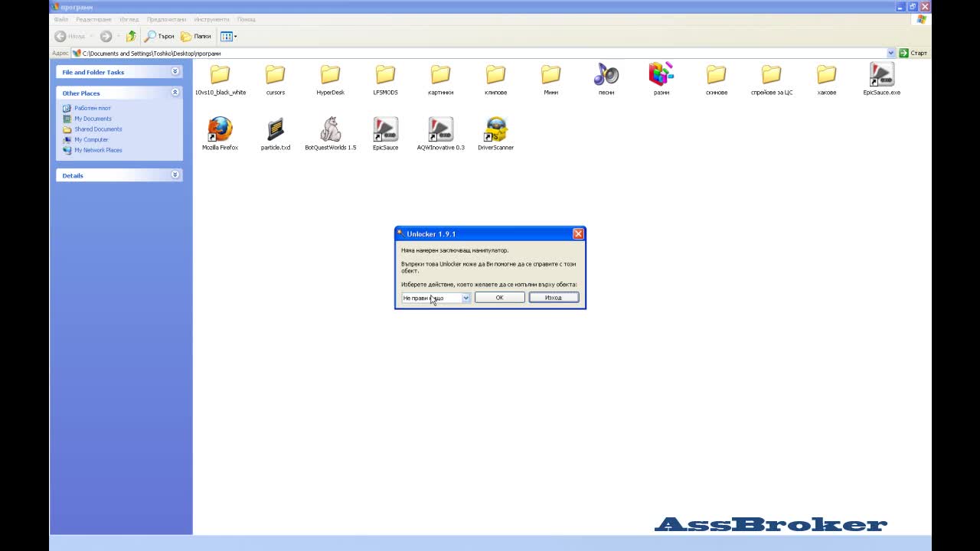Go up one folder level

(x=132, y=36)
